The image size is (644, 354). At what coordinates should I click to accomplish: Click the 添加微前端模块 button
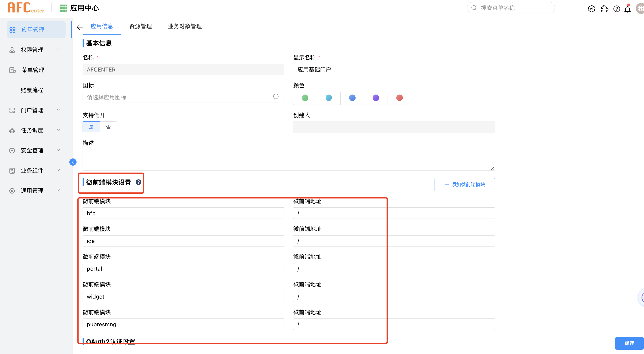coord(465,185)
